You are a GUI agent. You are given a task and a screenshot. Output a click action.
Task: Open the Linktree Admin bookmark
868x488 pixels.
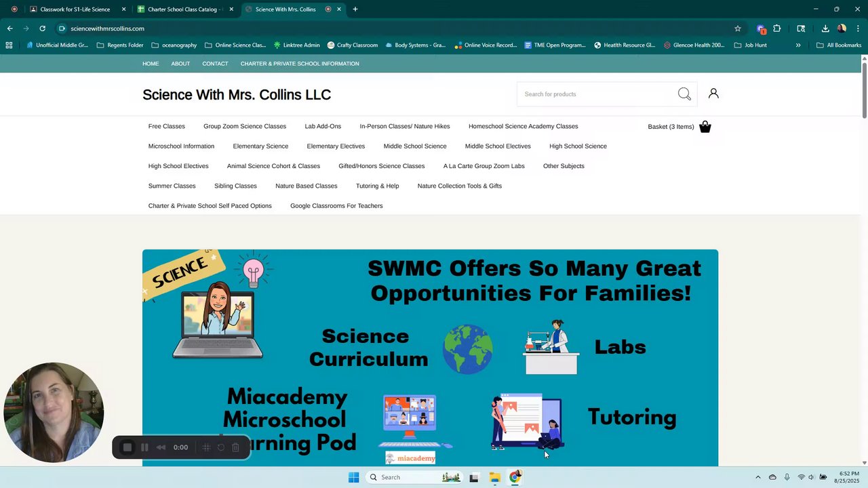(296, 45)
